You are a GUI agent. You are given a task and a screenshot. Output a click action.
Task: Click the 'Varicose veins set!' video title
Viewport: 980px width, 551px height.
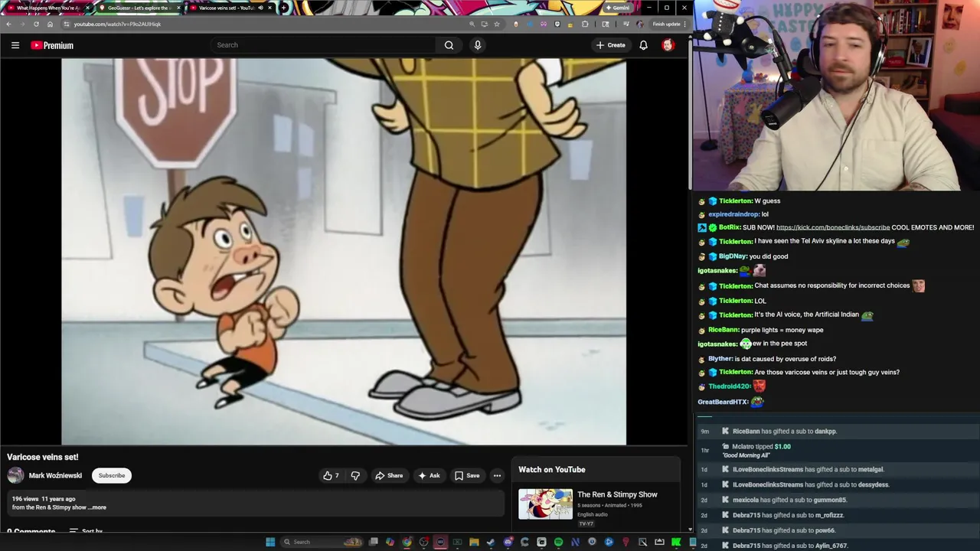coord(43,457)
